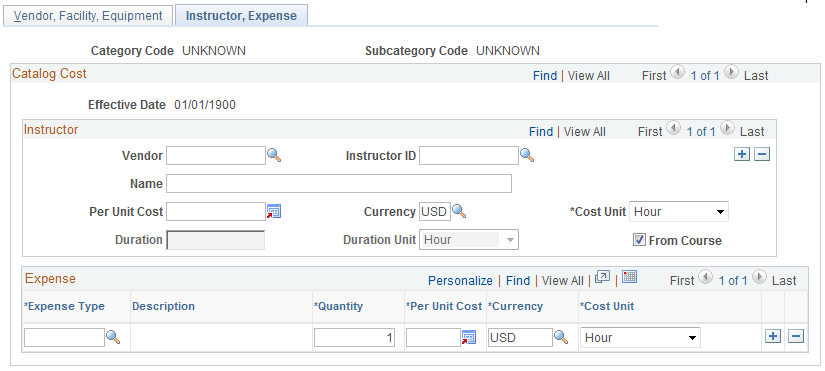Open Per Unit Cost currency detail icon in Instructor
Viewport: 825px width, 371px height.
[274, 212]
